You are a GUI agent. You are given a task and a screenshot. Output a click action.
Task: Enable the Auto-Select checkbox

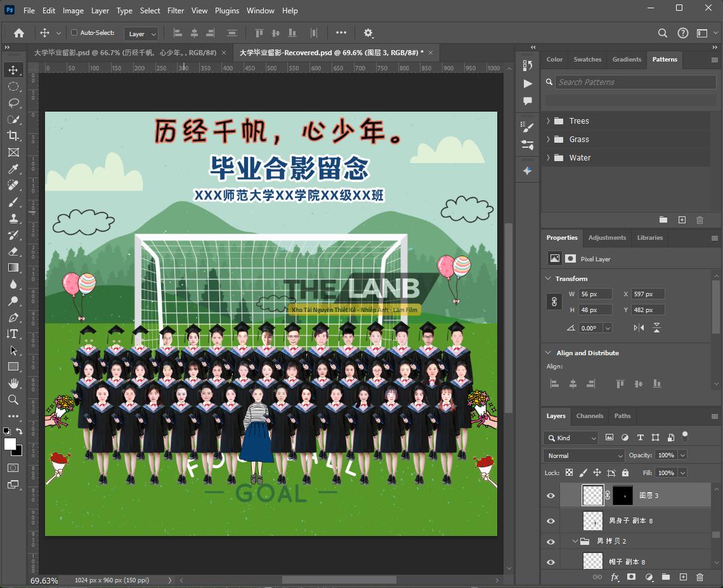click(x=74, y=33)
